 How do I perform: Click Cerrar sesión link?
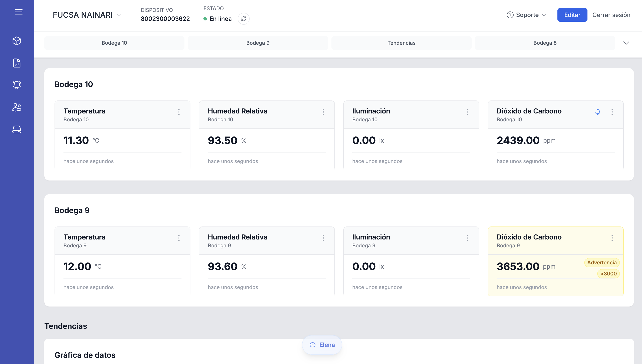(611, 15)
